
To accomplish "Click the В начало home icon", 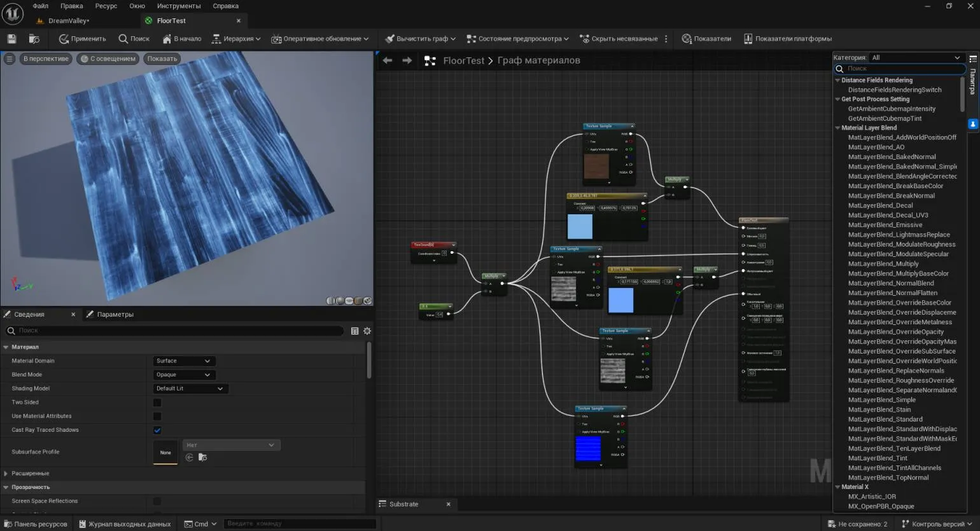I will [167, 39].
